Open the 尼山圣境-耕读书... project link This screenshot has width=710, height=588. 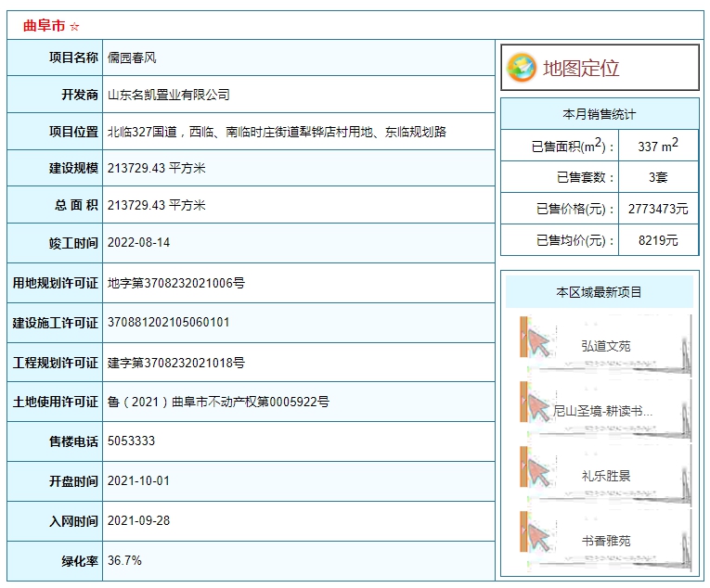(602, 411)
